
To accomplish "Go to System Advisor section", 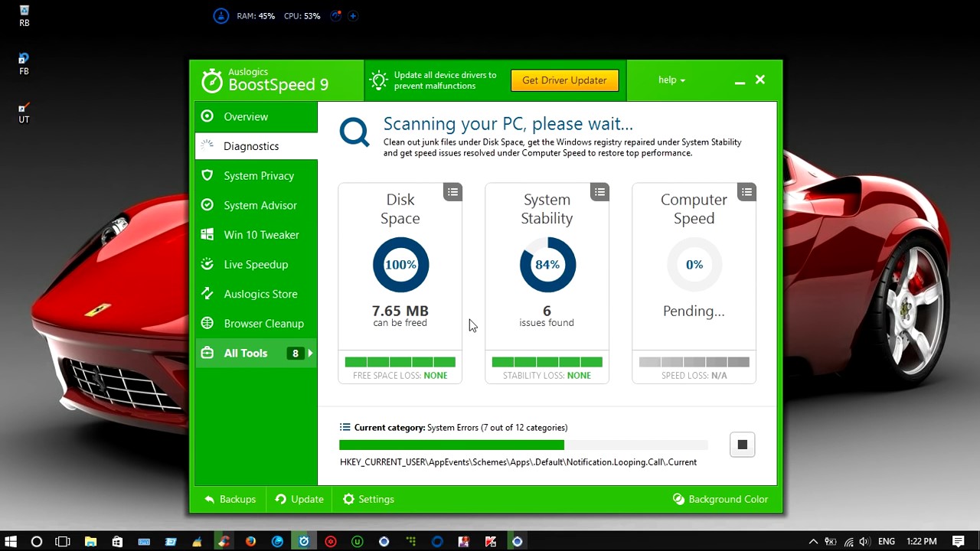I will 256,205.
